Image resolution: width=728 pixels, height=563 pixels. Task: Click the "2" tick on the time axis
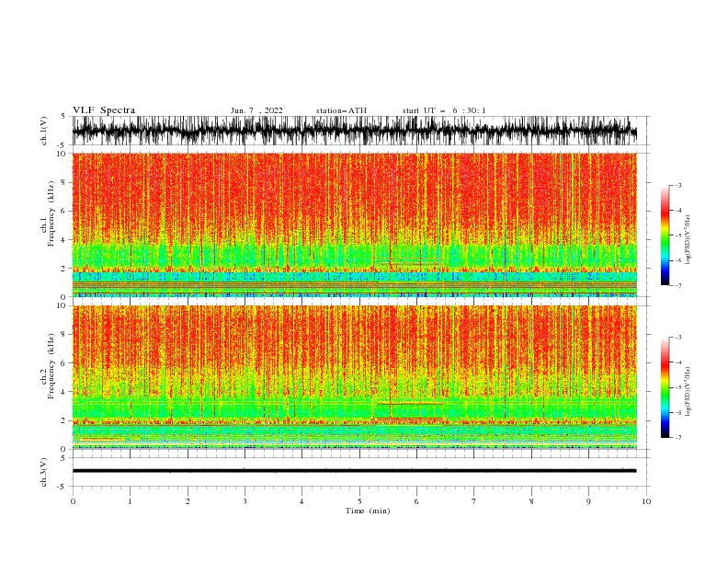(188, 501)
